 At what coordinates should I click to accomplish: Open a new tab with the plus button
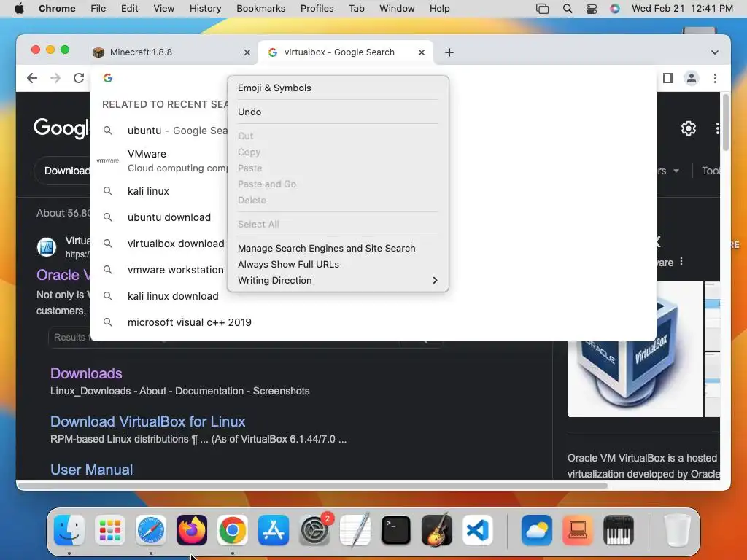[449, 52]
